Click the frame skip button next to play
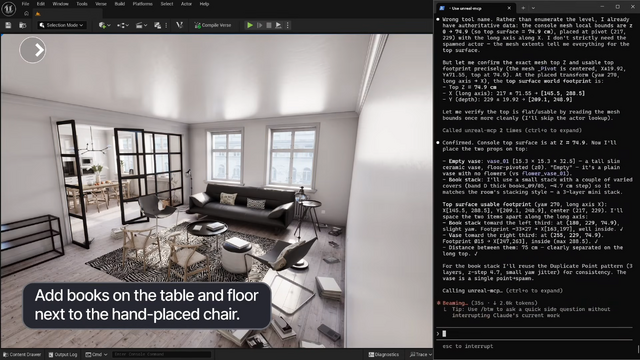 260,25
